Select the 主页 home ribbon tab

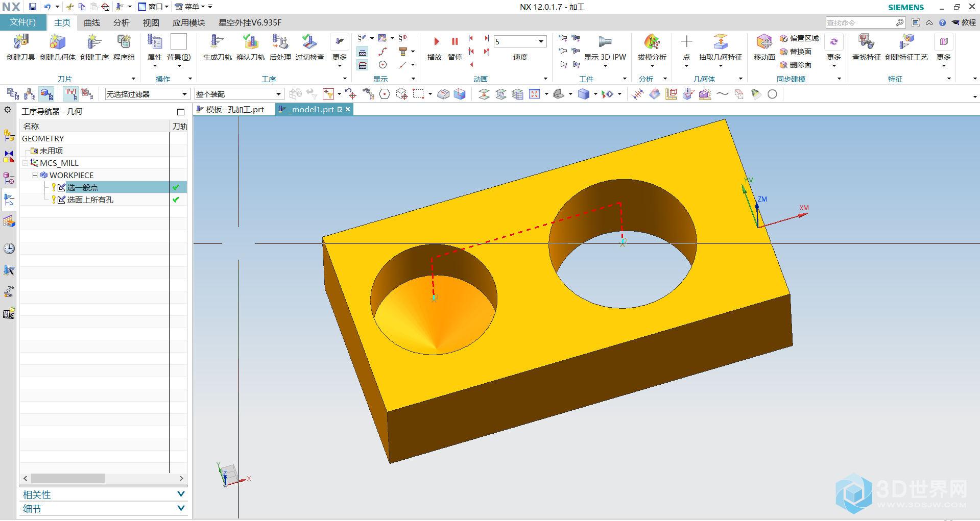coord(62,22)
